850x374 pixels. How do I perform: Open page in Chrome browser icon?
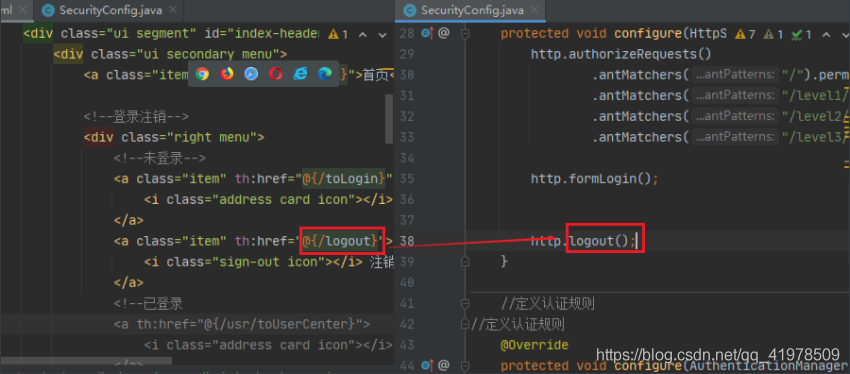[x=202, y=74]
